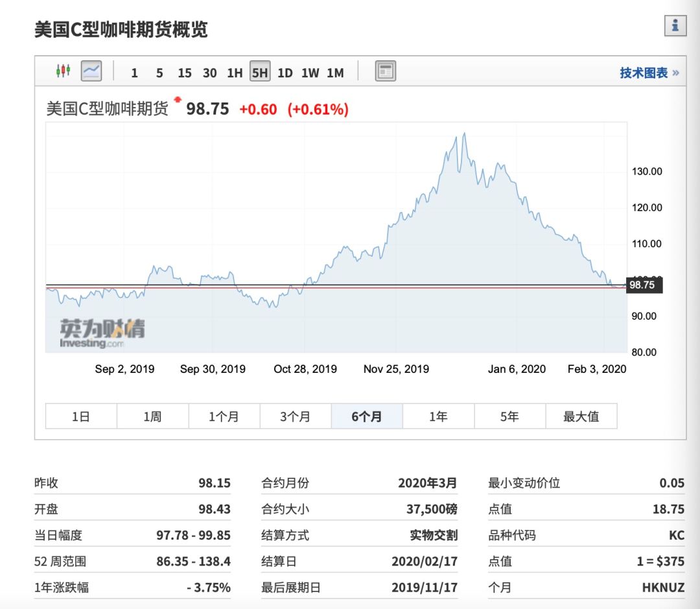
Task: Switch to the 1日 range tab
Action: 81,416
